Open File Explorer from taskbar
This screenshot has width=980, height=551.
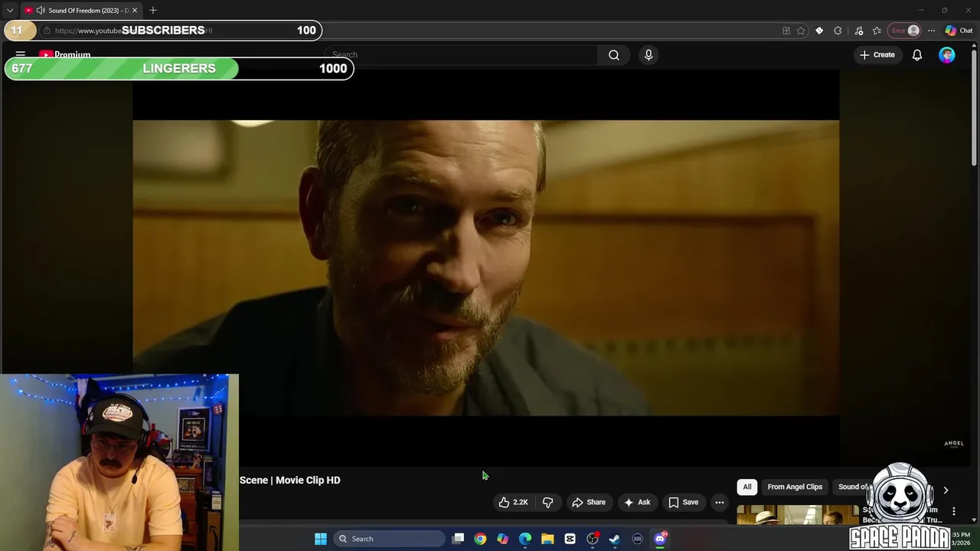pyautogui.click(x=547, y=539)
